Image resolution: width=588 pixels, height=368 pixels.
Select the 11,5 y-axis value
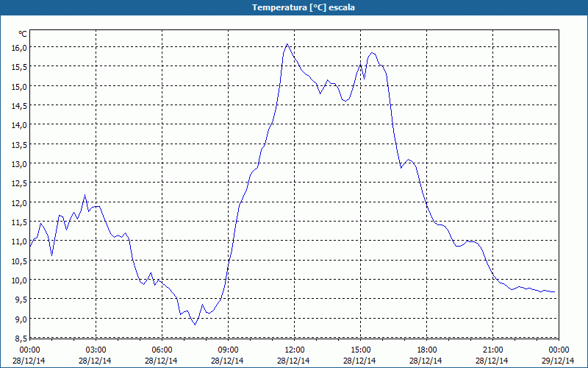click(20, 222)
